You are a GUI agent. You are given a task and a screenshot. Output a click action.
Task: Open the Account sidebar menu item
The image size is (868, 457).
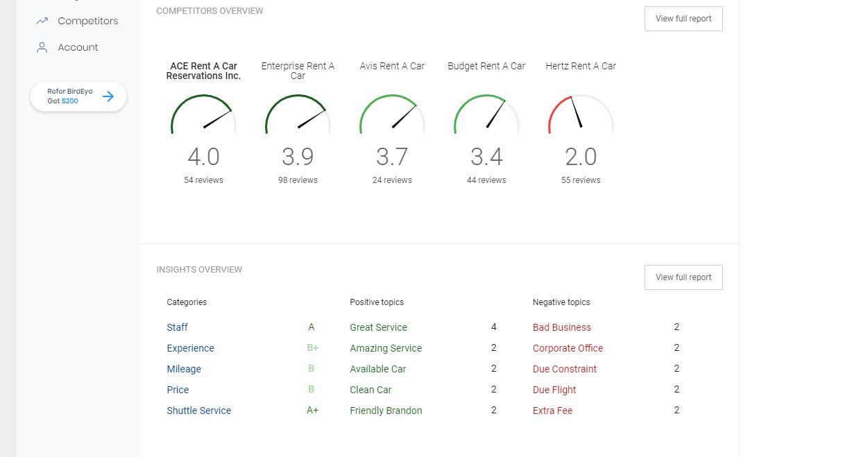(78, 47)
